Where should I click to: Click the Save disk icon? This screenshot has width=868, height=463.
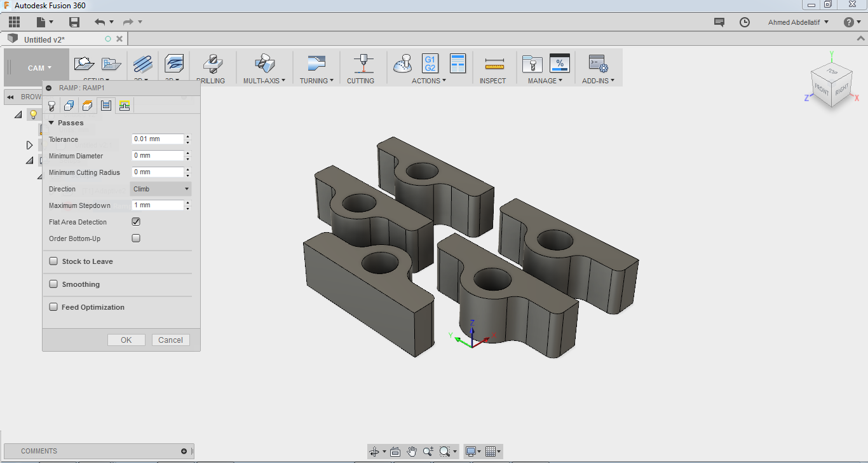[x=74, y=22]
